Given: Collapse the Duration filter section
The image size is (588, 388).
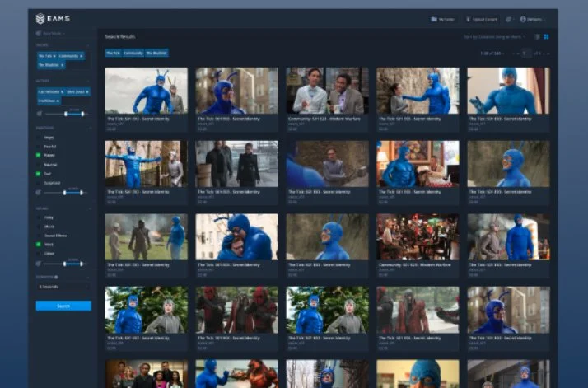Looking at the screenshot, I should coord(88,278).
